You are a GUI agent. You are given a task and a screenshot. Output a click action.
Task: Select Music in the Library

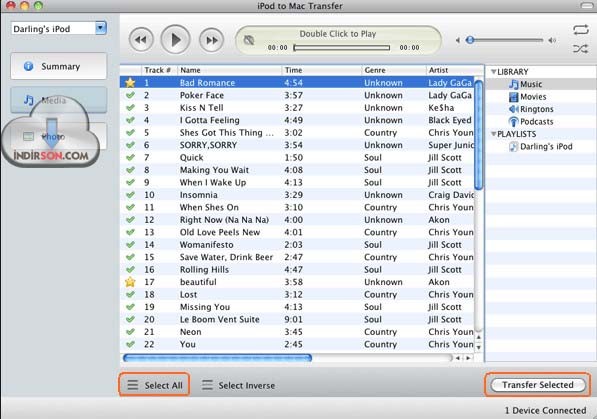531,84
